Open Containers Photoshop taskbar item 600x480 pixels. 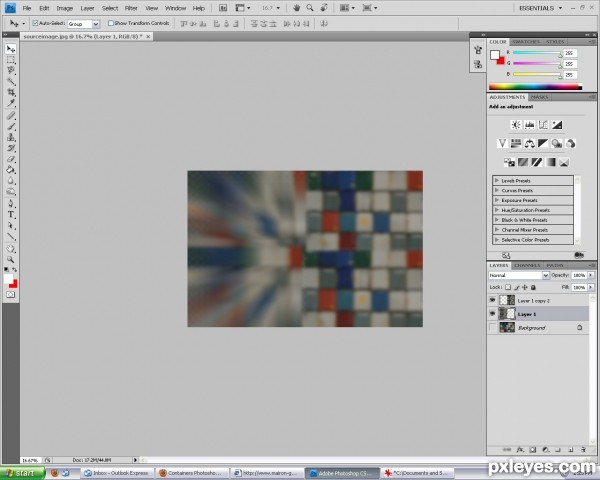(191, 473)
